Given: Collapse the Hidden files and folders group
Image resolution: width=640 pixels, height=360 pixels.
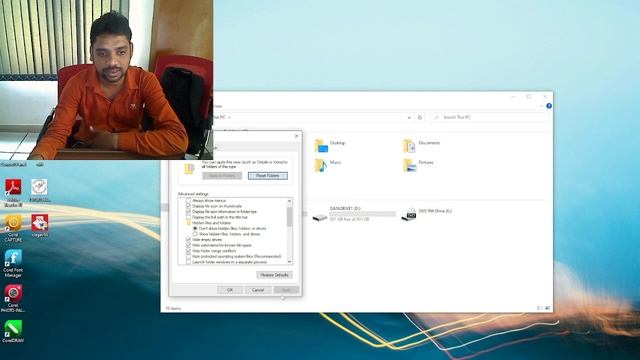Looking at the screenshot, I should [188, 223].
